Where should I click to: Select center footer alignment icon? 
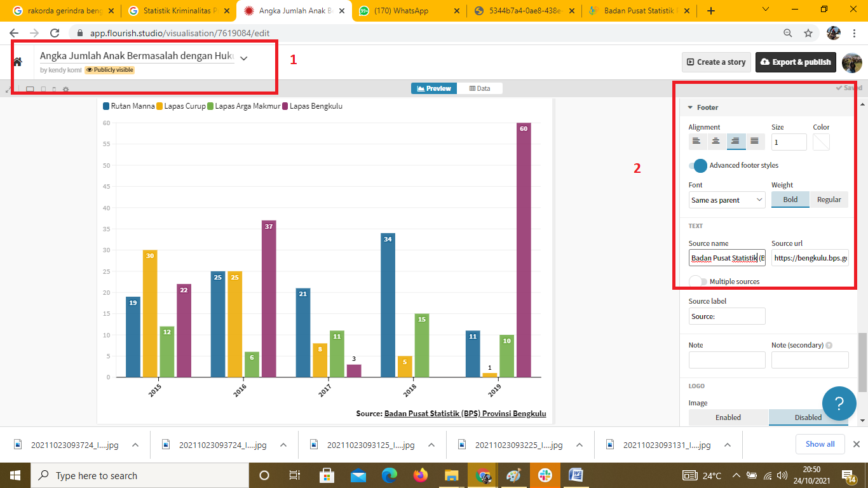[716, 141]
